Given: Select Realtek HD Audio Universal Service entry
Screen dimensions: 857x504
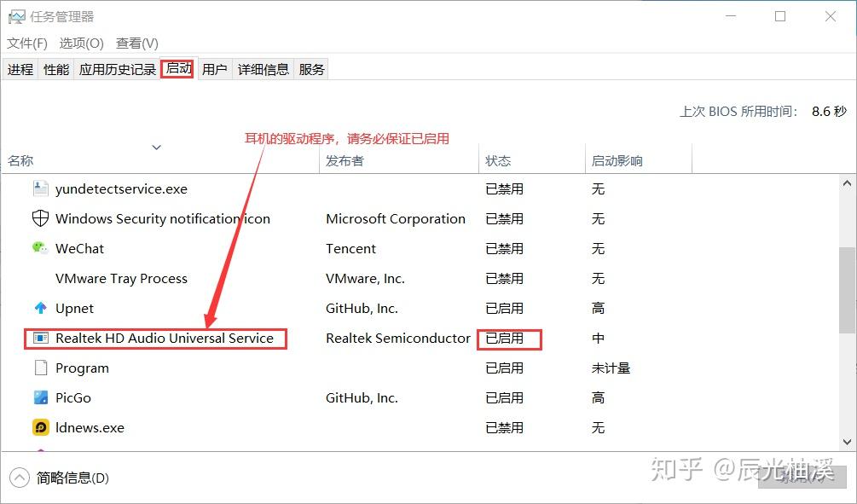Looking at the screenshot, I should 165,338.
